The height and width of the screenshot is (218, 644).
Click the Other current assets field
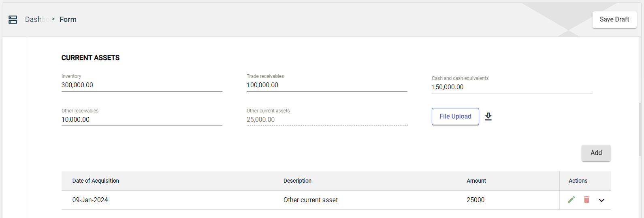[x=326, y=120]
